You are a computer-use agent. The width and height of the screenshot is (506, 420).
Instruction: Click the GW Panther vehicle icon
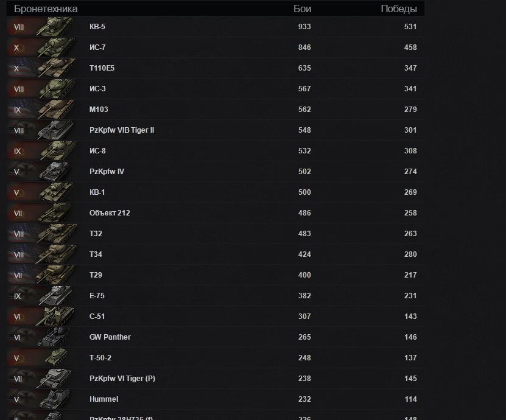click(x=57, y=337)
